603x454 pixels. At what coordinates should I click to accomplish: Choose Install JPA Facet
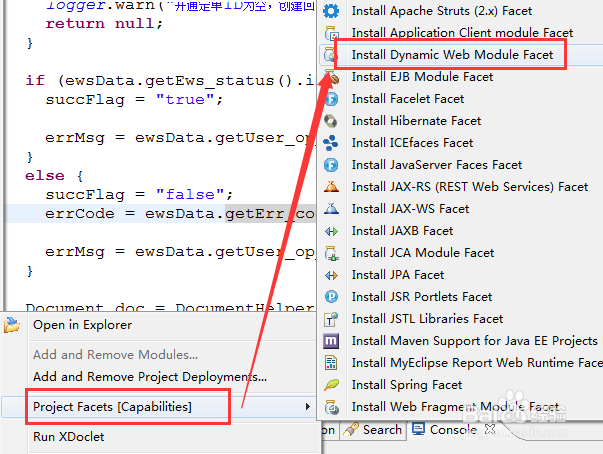[398, 275]
